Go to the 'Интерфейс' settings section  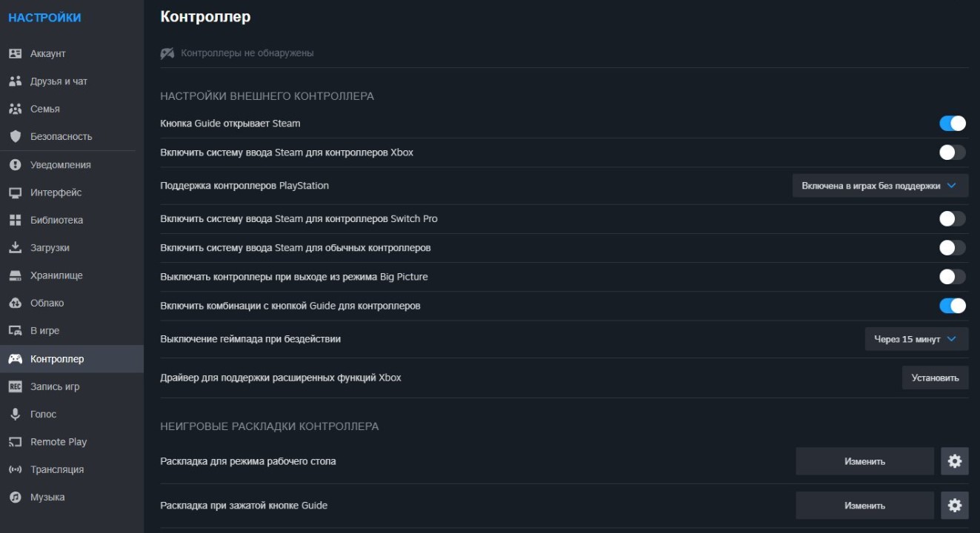pyautogui.click(x=56, y=192)
